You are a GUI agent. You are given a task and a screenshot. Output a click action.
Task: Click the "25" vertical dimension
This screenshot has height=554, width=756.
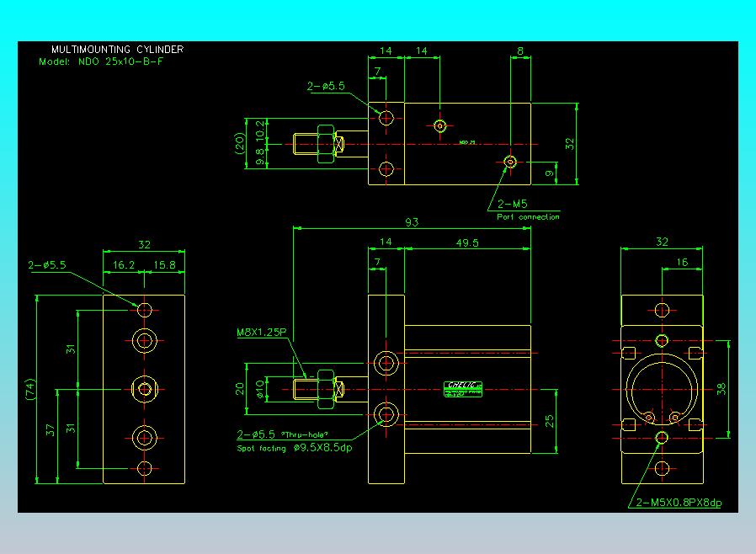549,422
